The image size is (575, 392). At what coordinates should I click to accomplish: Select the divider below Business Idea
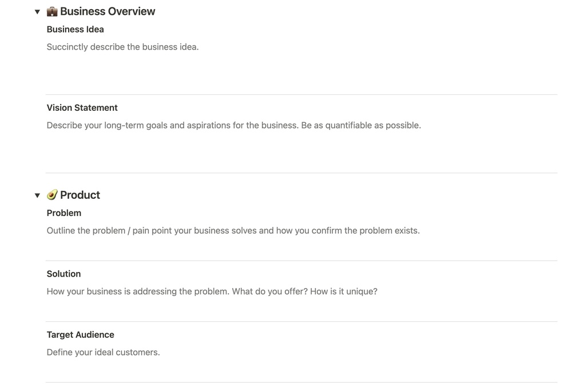coord(301,94)
